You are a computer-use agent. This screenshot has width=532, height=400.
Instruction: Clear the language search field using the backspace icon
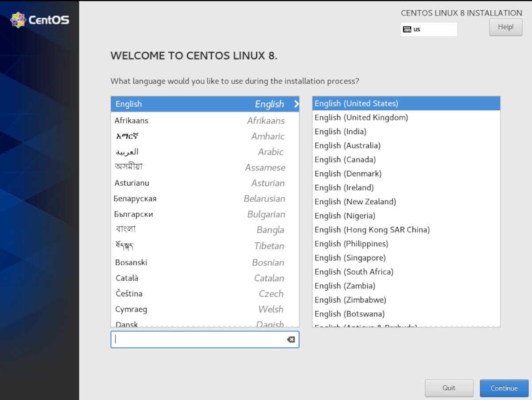coord(290,339)
